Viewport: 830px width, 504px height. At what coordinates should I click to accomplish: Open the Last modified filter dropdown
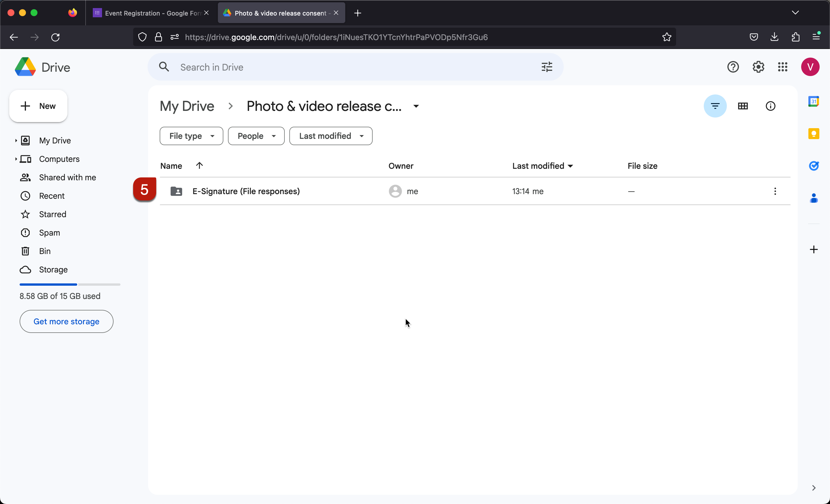(x=331, y=136)
